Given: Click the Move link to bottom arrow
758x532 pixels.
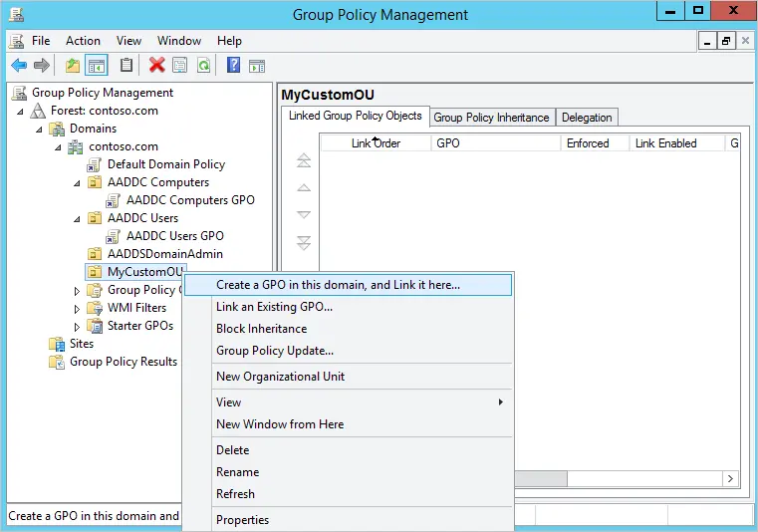Looking at the screenshot, I should 304,243.
